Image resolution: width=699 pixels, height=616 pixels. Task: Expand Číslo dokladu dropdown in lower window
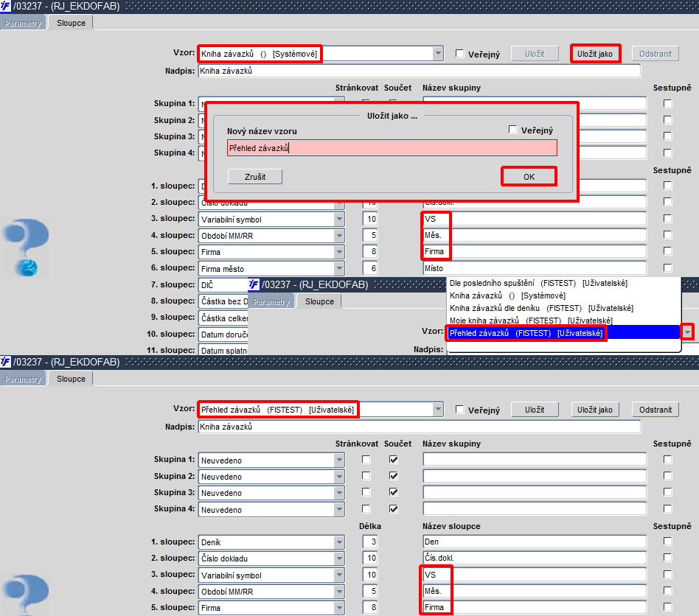(339, 558)
